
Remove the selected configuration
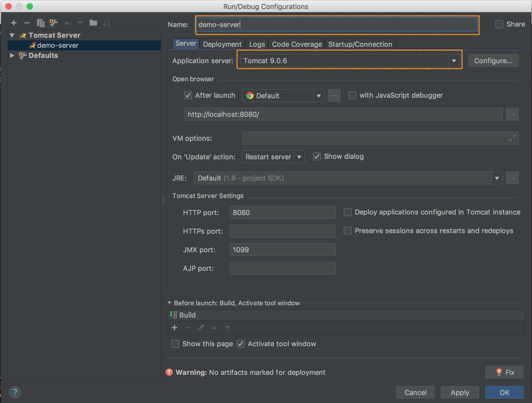coord(27,23)
